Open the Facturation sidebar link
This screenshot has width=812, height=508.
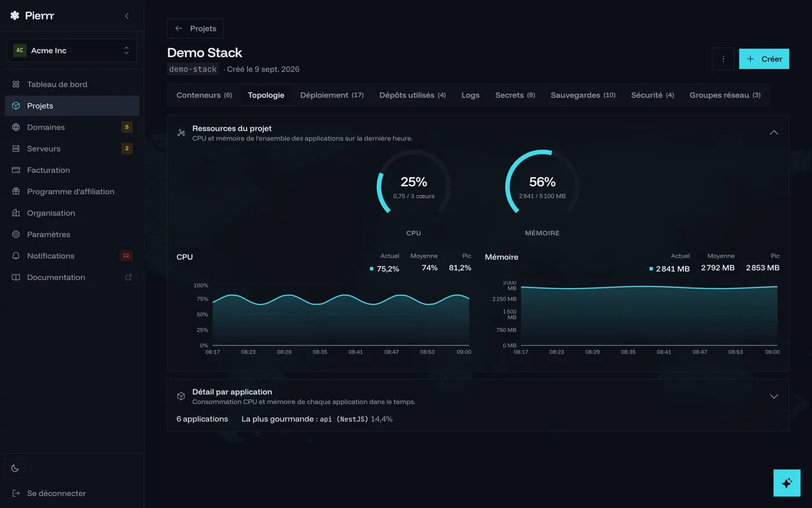click(72, 170)
